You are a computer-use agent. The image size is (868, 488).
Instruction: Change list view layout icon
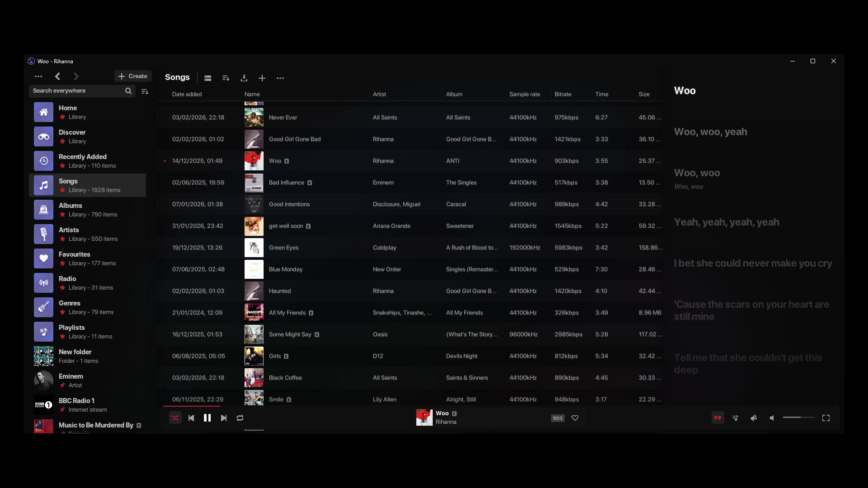[x=208, y=78]
